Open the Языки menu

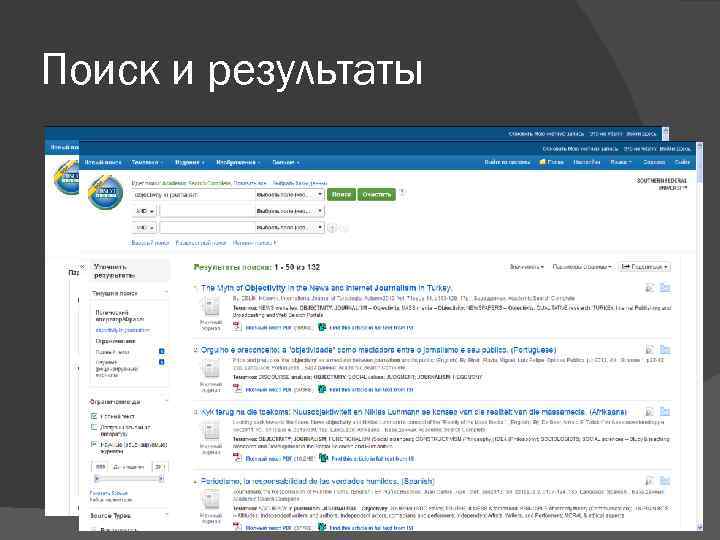point(621,162)
